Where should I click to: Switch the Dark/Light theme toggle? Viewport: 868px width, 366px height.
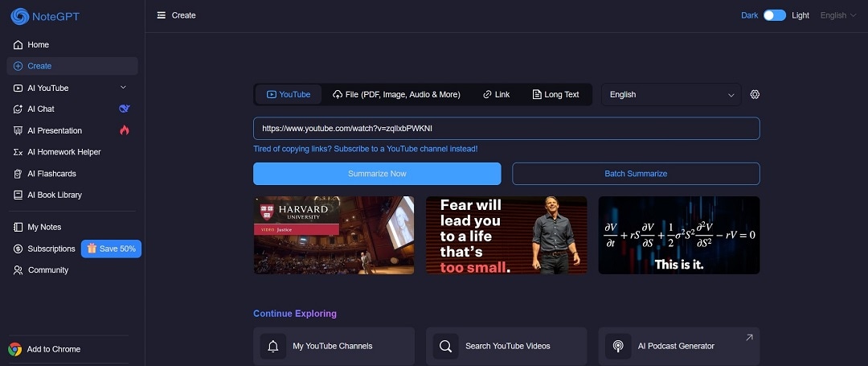775,15
